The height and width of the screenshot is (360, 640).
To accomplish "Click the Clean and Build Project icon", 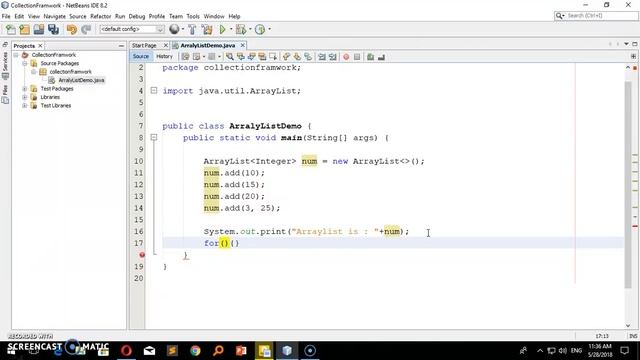I will point(207,29).
